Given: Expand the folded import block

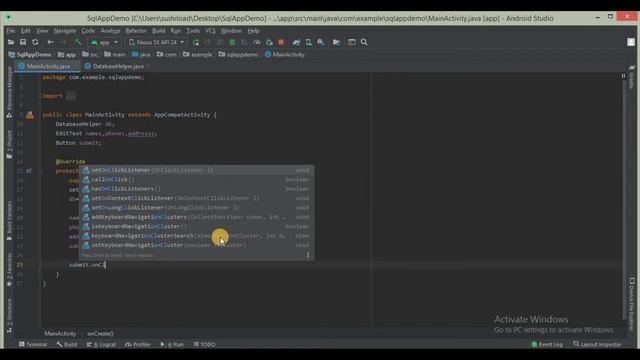Looking at the screenshot, I should point(70,96).
